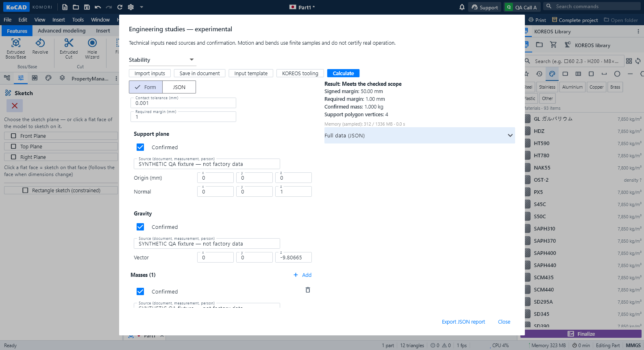Enable Rectangle sketch (constrained)
The height and width of the screenshot is (350, 644).
[x=61, y=190]
